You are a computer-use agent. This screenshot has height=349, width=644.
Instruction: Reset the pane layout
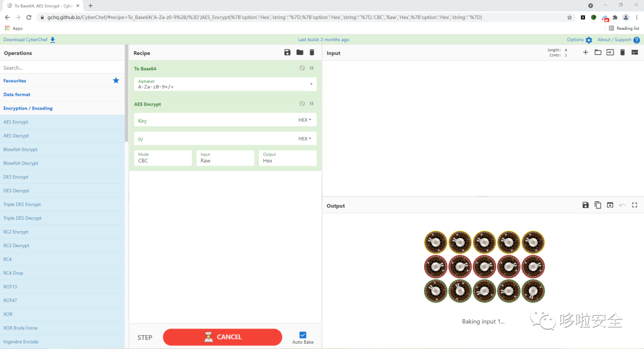[x=634, y=52]
